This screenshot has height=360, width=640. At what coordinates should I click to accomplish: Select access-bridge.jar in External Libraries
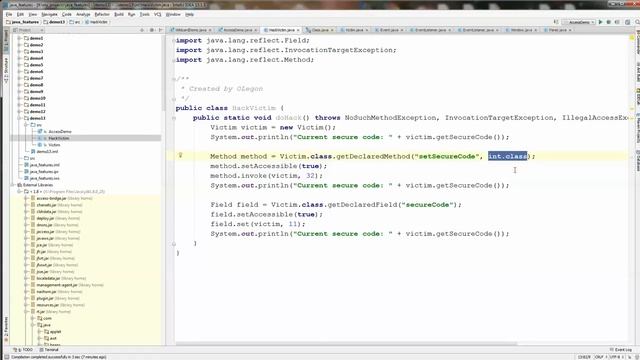[x=51, y=198]
